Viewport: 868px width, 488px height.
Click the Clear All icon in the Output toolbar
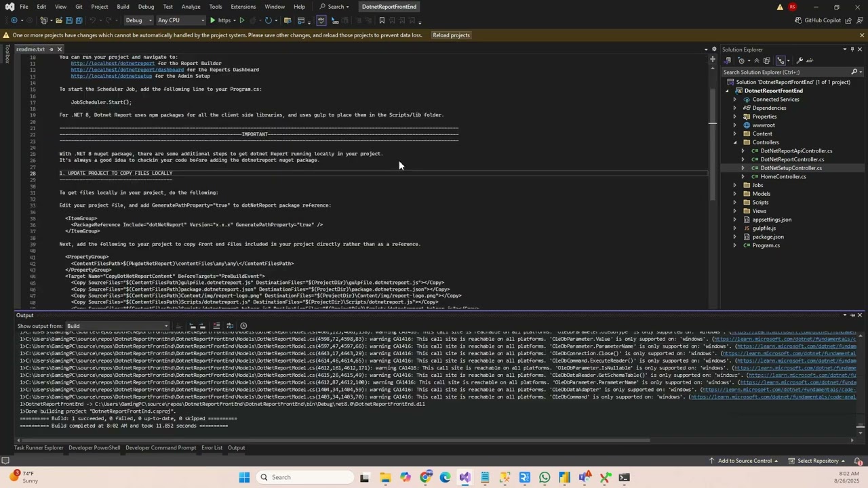(216, 326)
